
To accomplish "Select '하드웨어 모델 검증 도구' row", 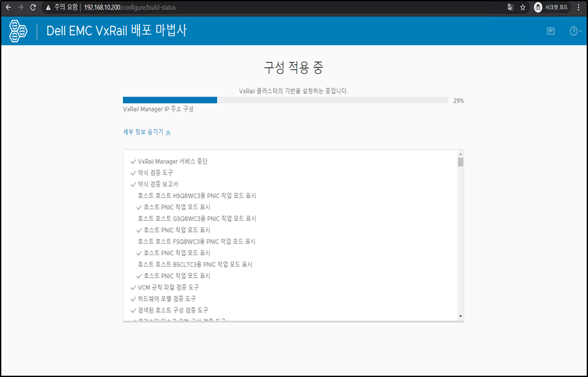I will [x=163, y=299].
